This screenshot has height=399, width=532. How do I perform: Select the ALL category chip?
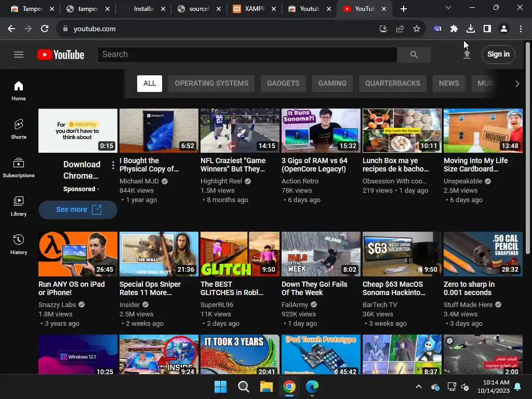(150, 84)
